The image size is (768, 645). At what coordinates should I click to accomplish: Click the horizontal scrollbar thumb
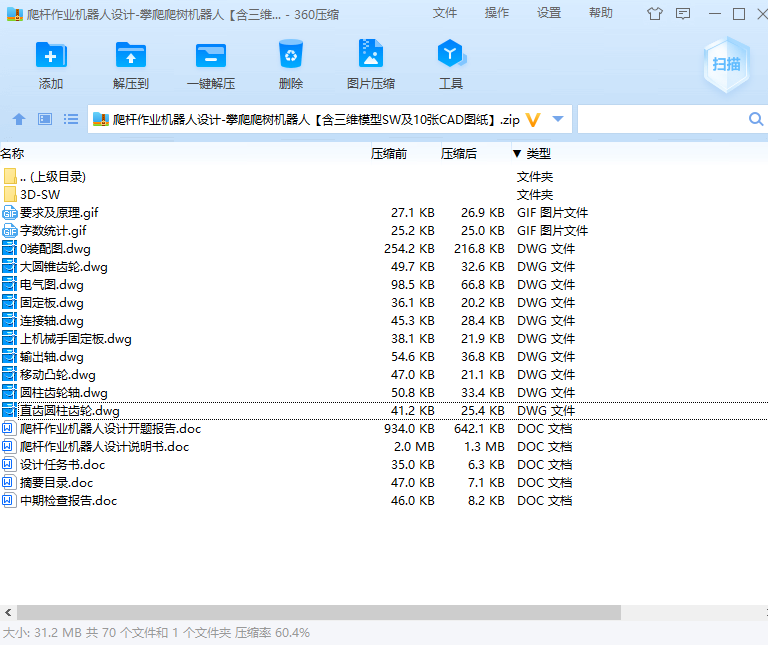pos(319,612)
